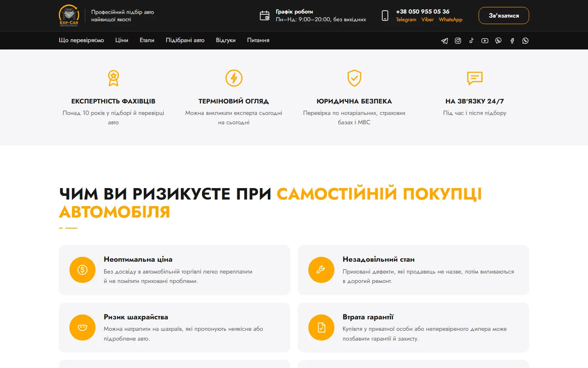Click the award ribbon icon above Експертність фахівців

point(114,78)
